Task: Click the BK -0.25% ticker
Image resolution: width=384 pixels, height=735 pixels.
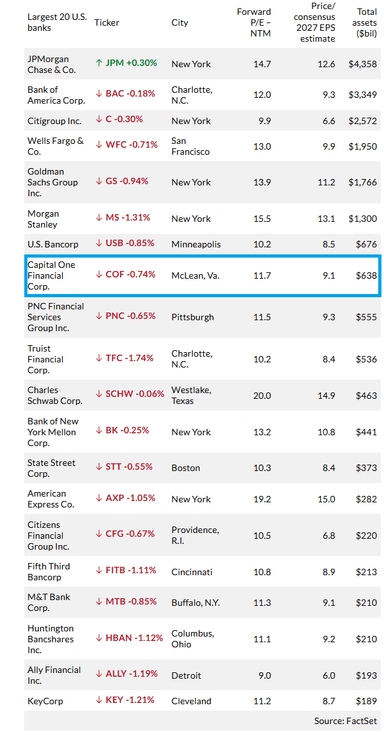Action: pyautogui.click(x=122, y=430)
